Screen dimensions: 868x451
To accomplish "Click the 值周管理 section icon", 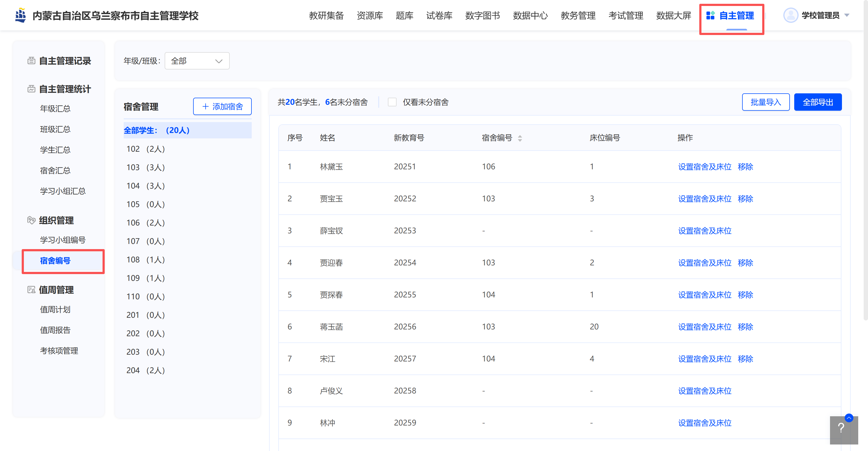I will [31, 290].
